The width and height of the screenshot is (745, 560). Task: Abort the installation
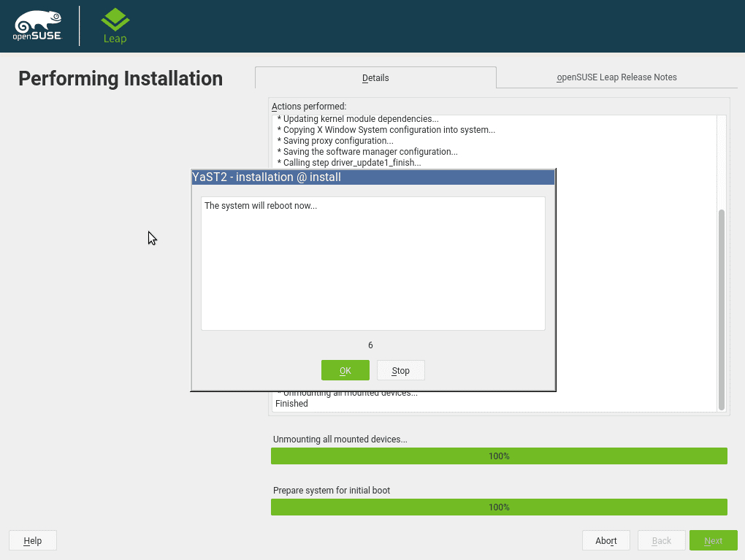point(605,540)
